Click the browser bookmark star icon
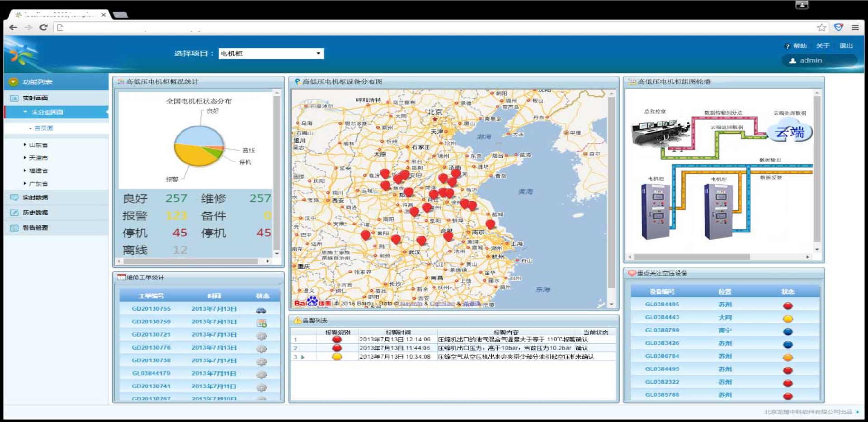This screenshot has height=422, width=868. pyautogui.click(x=821, y=28)
